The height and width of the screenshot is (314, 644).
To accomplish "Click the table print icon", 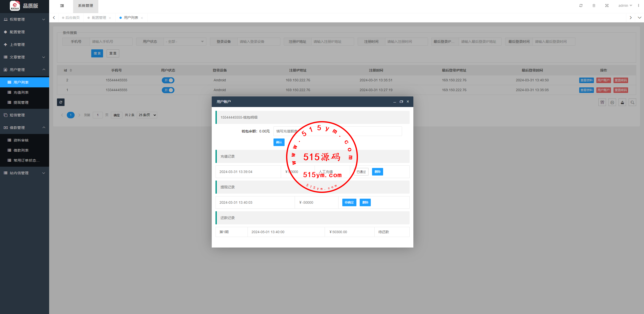I will [612, 102].
